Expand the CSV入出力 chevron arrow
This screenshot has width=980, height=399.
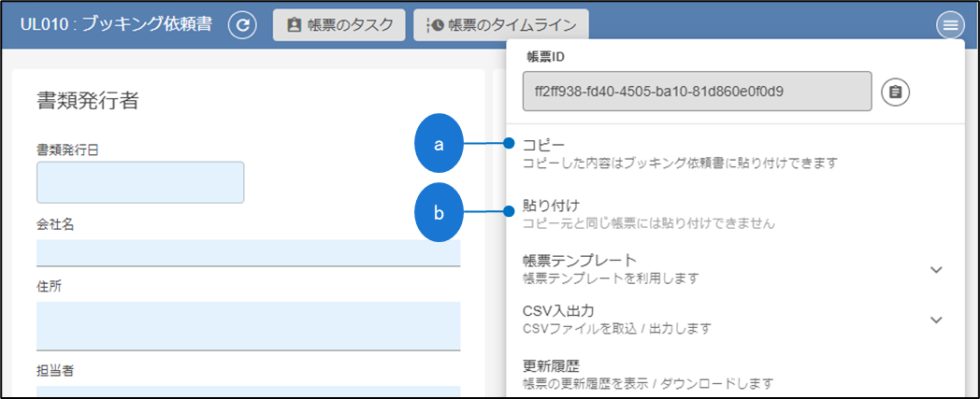[x=937, y=320]
